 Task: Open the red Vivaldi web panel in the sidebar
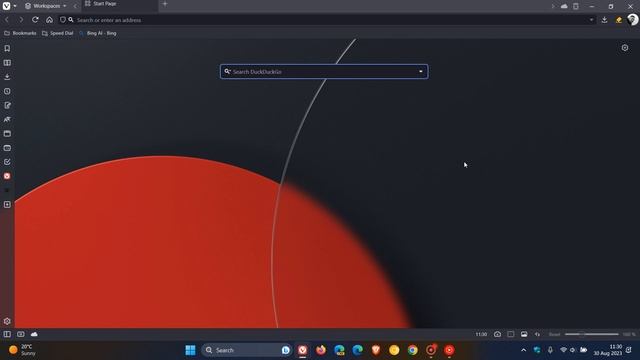click(x=7, y=176)
